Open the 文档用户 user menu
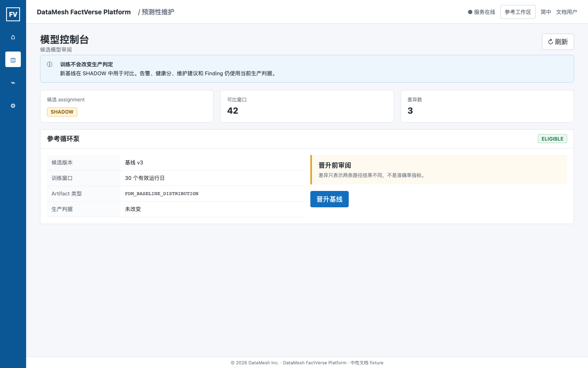 coord(567,12)
